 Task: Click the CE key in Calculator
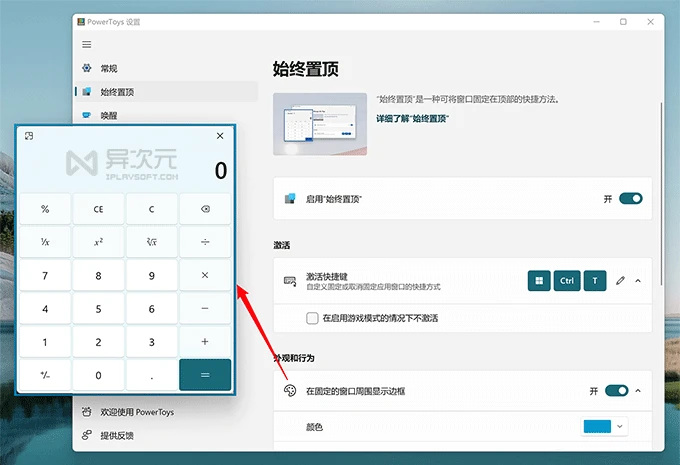pos(98,209)
